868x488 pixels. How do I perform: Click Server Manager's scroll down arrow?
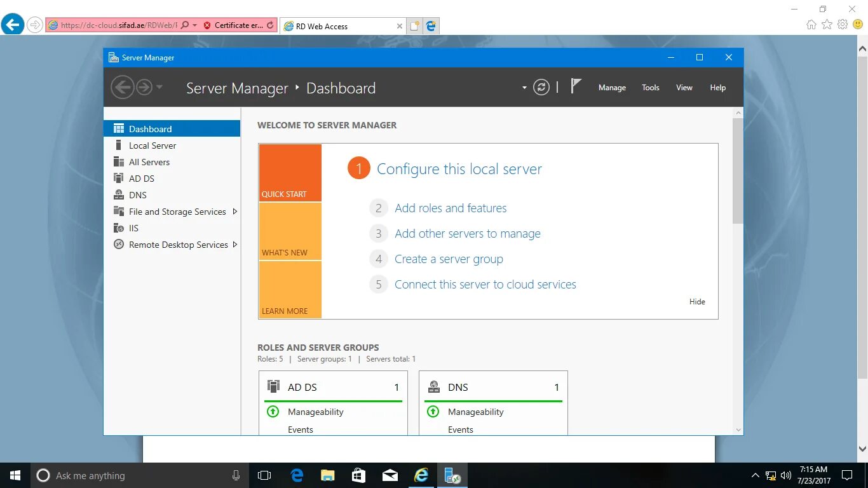738,430
